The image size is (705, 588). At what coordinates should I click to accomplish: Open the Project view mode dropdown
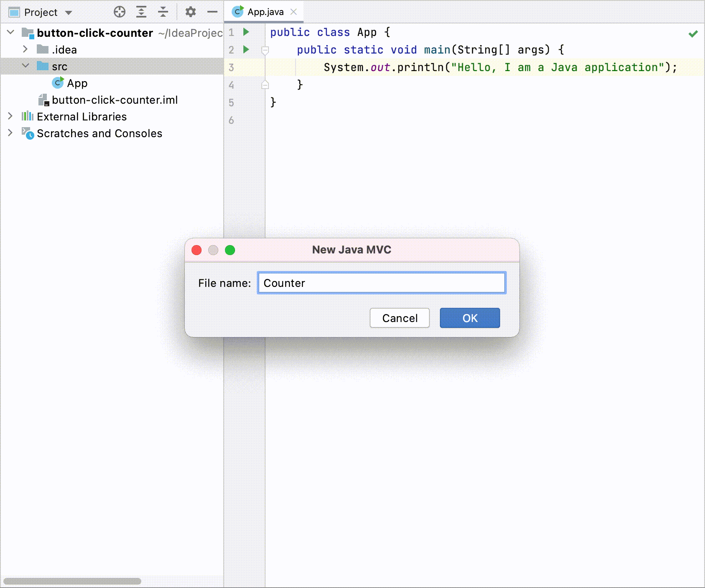coord(69,12)
